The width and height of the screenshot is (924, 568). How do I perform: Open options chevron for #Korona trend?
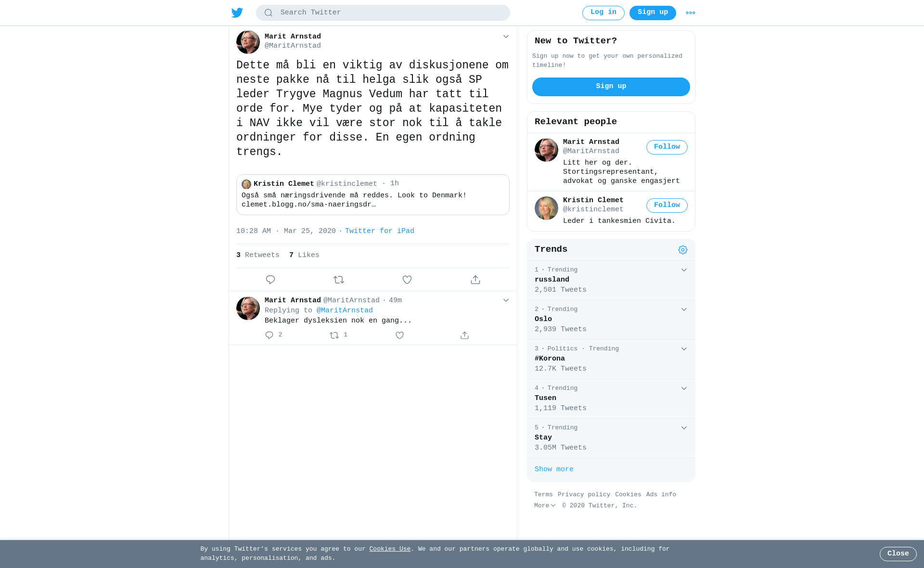click(x=684, y=349)
